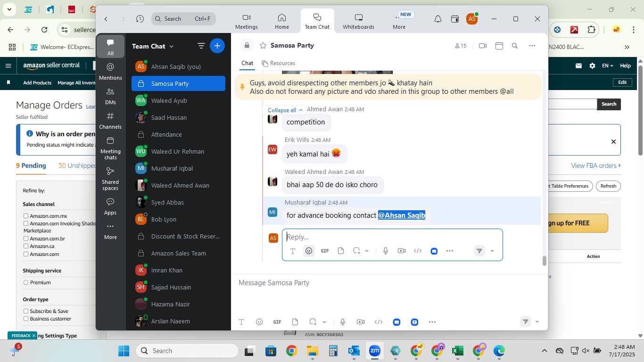Viewport: 644px width, 362px height.
Task: Tick Amazon.ca sales channel checkbox
Action: [x=26, y=246]
